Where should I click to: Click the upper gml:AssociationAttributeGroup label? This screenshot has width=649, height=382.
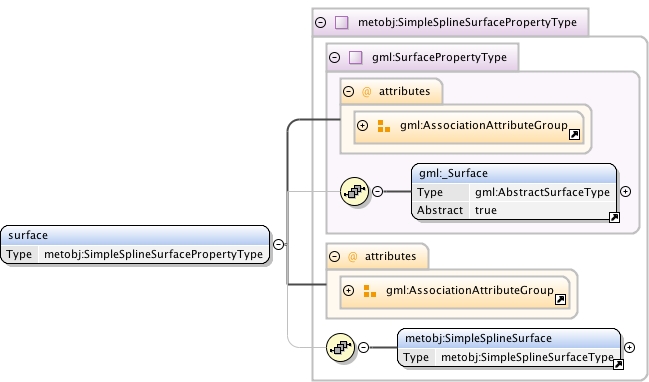pyautogui.click(x=484, y=125)
